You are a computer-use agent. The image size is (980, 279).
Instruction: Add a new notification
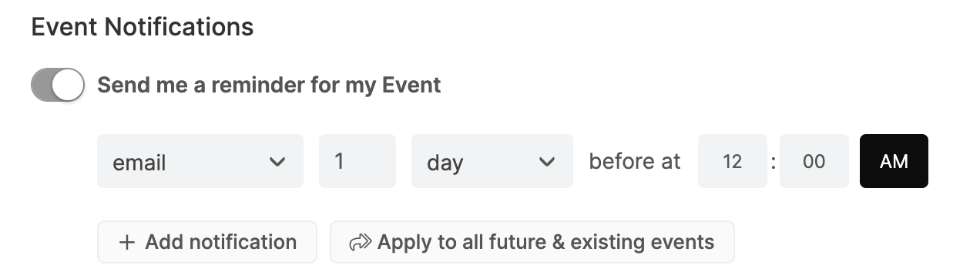(x=207, y=242)
